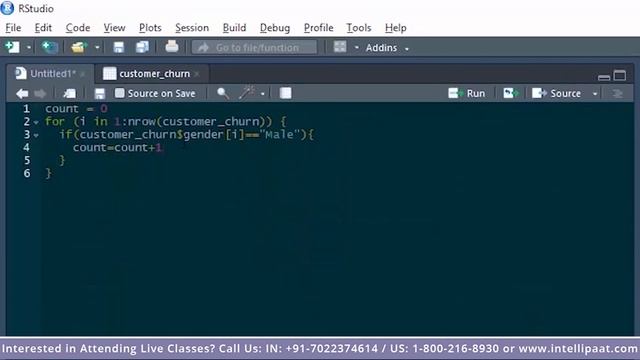The image size is (640, 360).
Task: Click the Re-run previous code icon
Action: [510, 93]
